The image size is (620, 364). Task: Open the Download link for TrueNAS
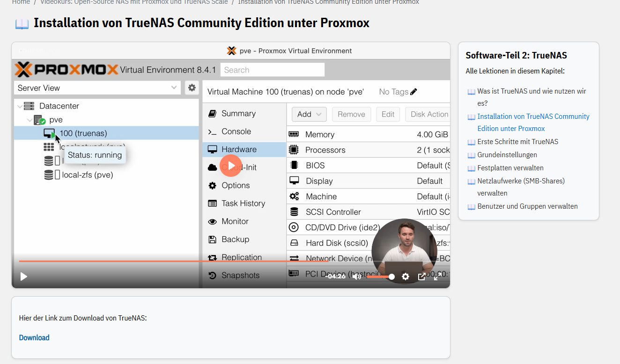(34, 338)
